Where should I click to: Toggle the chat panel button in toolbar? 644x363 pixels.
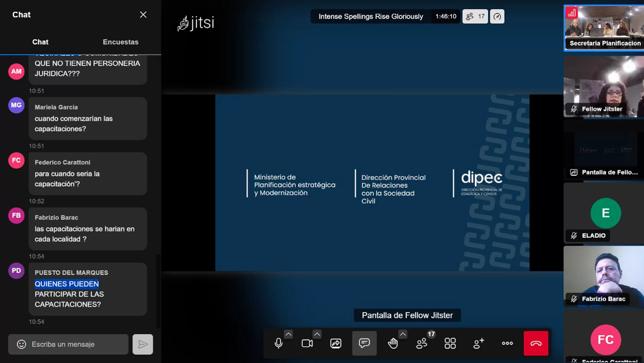click(x=364, y=343)
